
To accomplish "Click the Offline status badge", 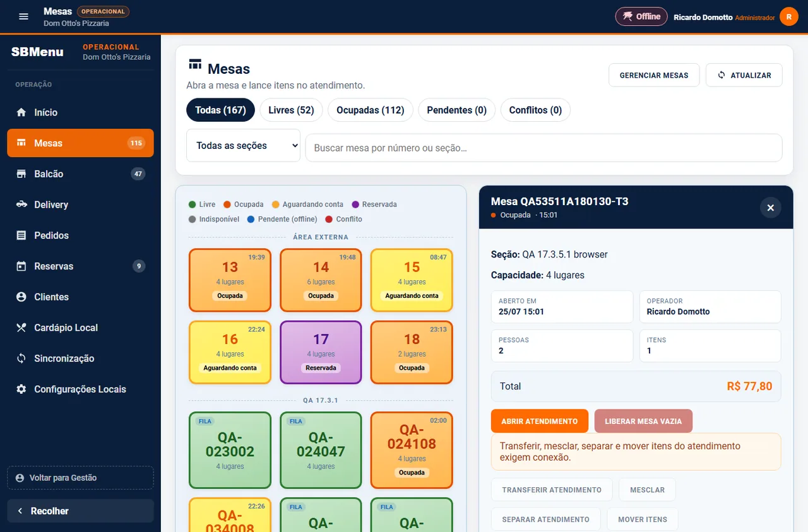I will [x=641, y=16].
